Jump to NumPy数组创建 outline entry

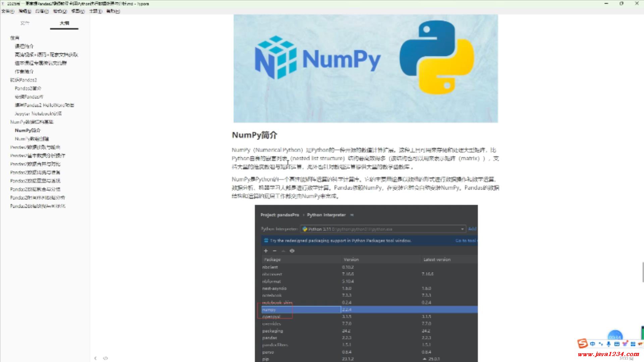click(32, 138)
